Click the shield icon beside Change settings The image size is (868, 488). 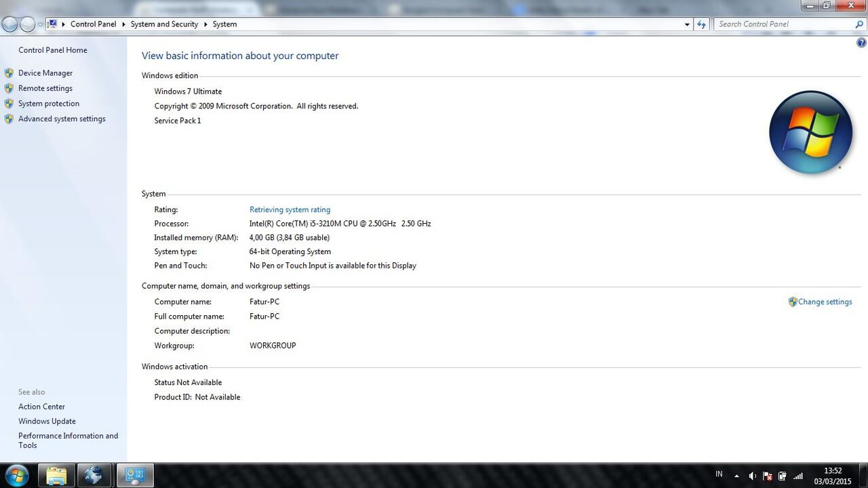(793, 302)
